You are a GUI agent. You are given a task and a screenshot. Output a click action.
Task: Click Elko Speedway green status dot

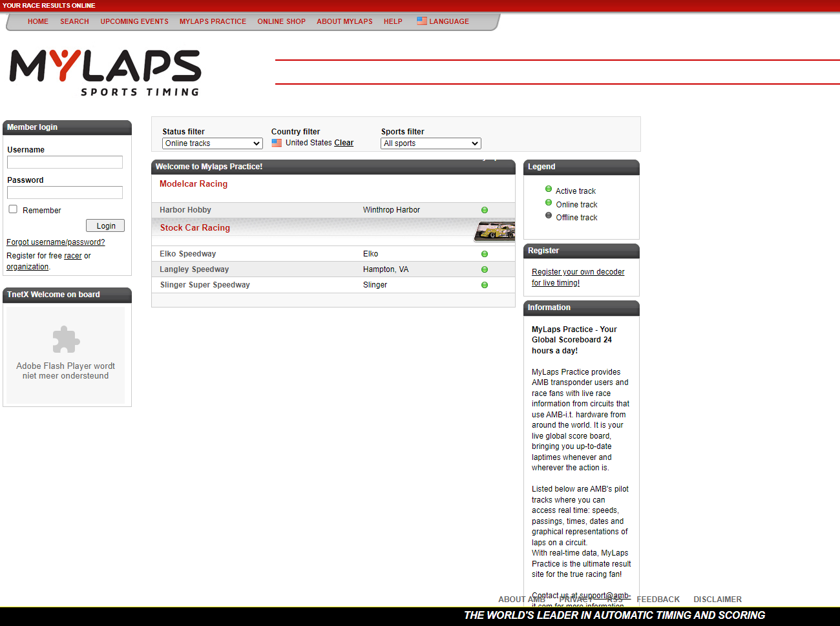(485, 254)
